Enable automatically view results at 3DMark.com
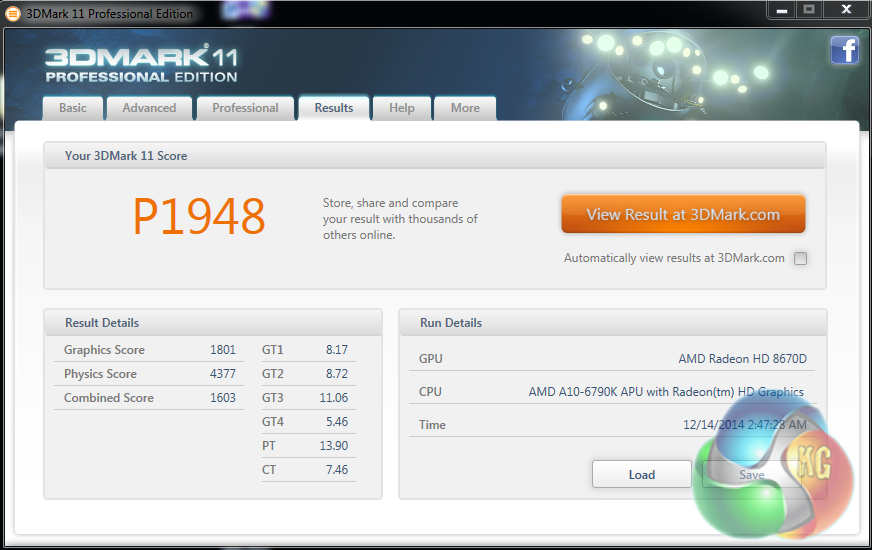 (800, 258)
